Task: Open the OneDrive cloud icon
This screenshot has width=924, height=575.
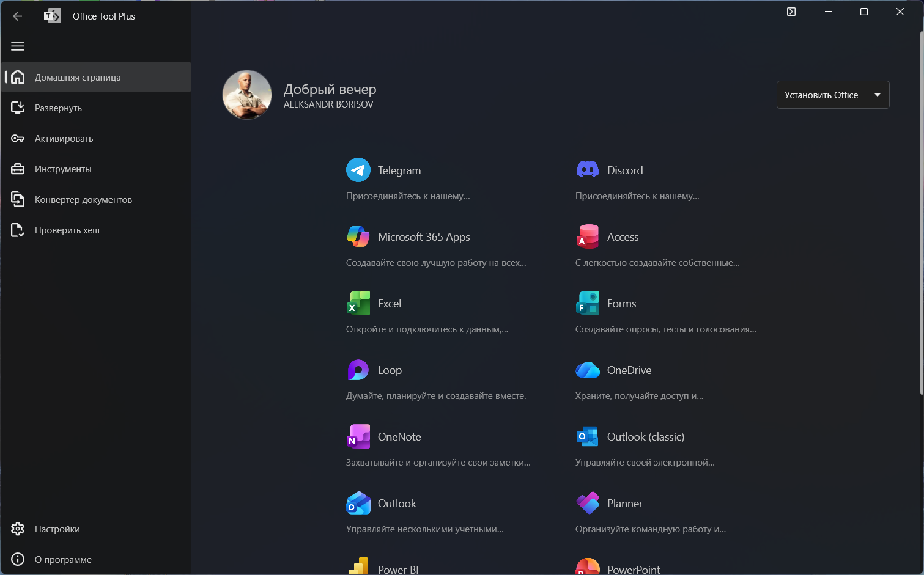Action: tap(588, 370)
